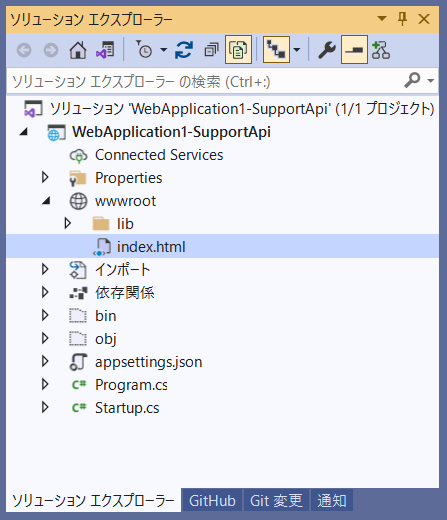Click the pending changes filter clock icon
This screenshot has width=447, height=520.
click(144, 49)
